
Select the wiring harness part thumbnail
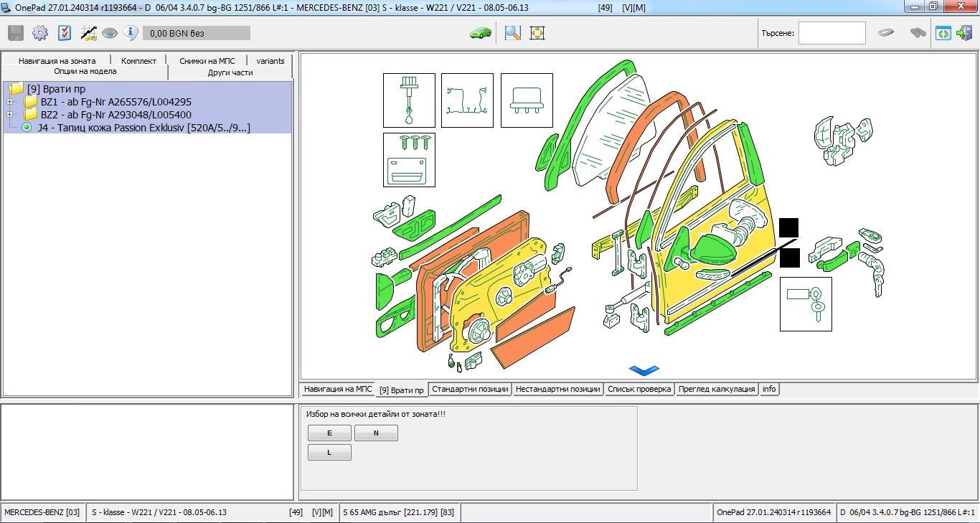coord(467,100)
